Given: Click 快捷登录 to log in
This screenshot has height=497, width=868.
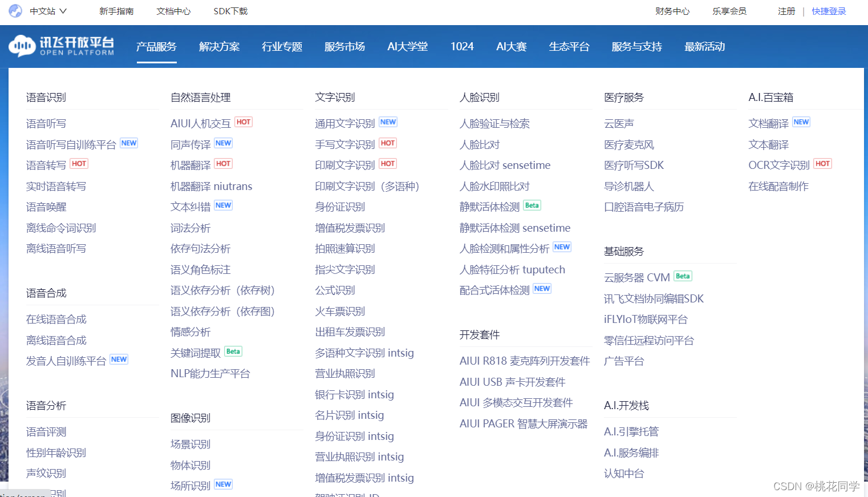Looking at the screenshot, I should click(x=829, y=11).
